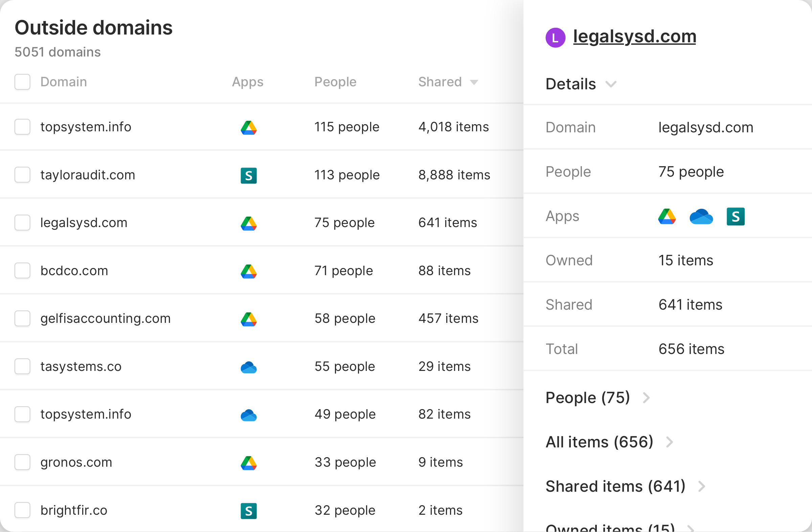This screenshot has width=812, height=532.
Task: Click the OneDrive icon in the Apps details row
Action: (x=701, y=216)
